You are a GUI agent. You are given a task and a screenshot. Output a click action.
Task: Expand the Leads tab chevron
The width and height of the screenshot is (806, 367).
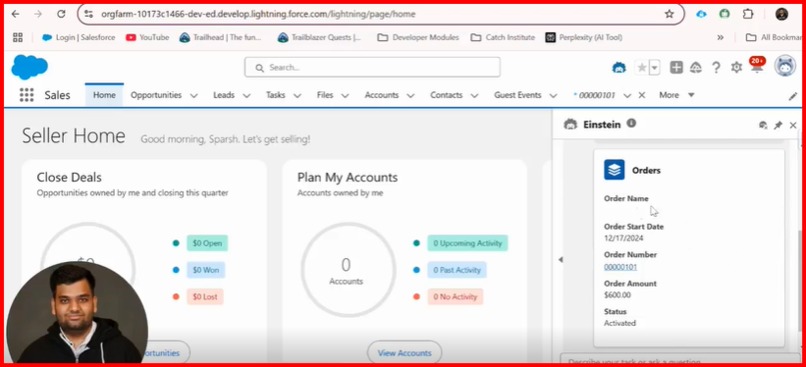pos(246,96)
